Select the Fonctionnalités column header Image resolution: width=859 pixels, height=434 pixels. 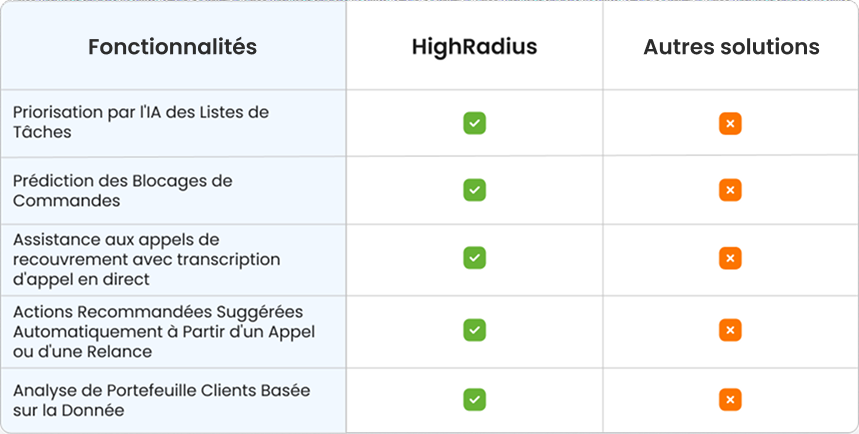click(x=173, y=47)
